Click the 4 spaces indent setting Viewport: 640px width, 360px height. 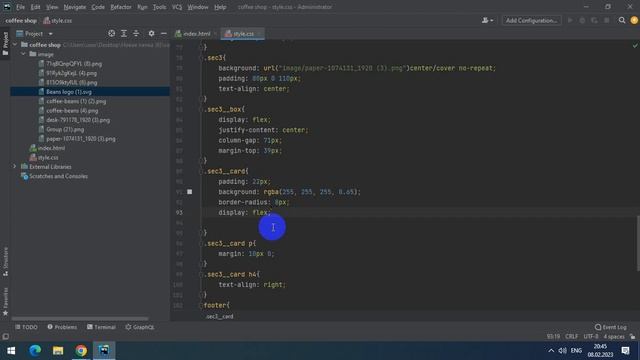[x=614, y=336]
